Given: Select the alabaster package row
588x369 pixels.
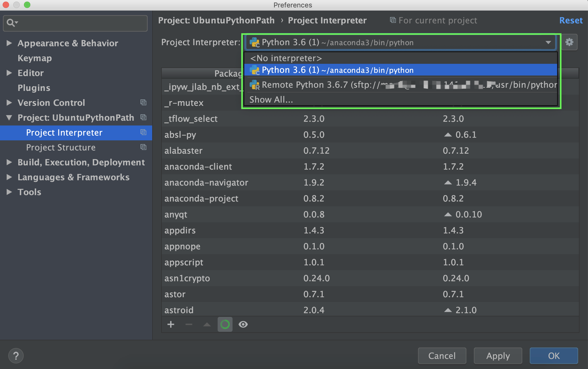Looking at the screenshot, I should tap(370, 150).
